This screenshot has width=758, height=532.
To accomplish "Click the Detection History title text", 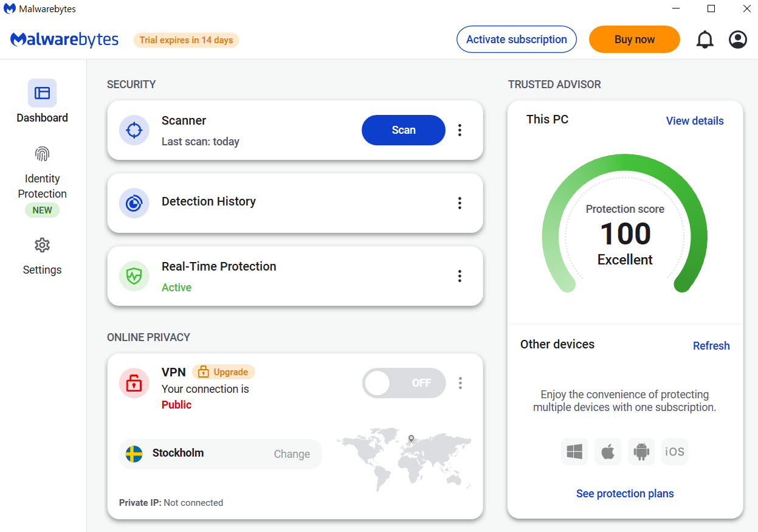I will click(208, 201).
